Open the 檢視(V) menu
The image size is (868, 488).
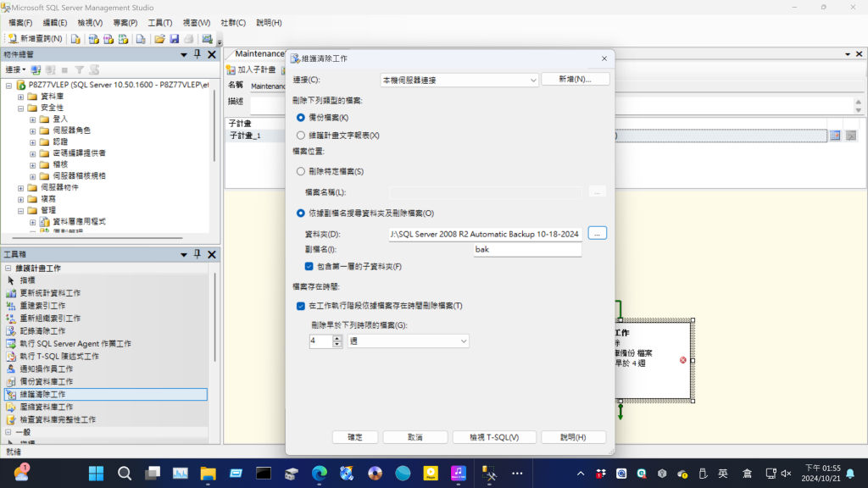pos(90,23)
